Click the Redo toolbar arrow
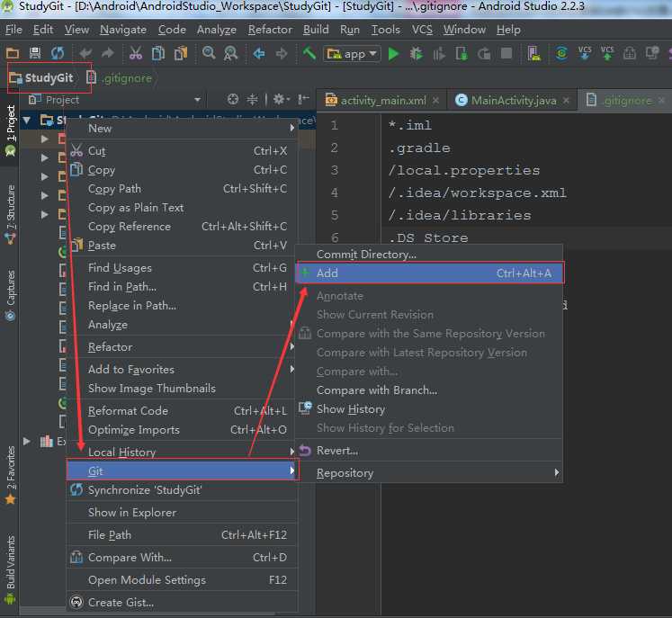 coord(108,54)
